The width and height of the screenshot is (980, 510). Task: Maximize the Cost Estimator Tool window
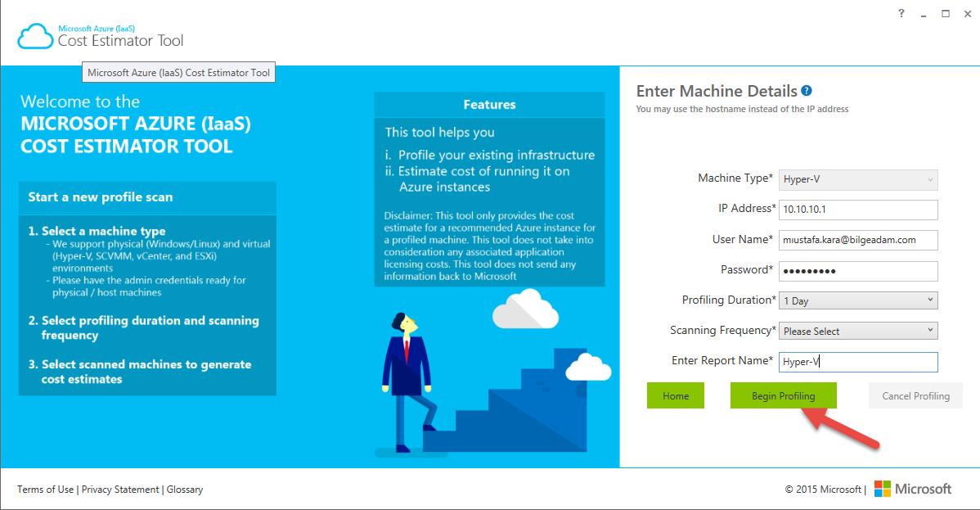click(946, 13)
